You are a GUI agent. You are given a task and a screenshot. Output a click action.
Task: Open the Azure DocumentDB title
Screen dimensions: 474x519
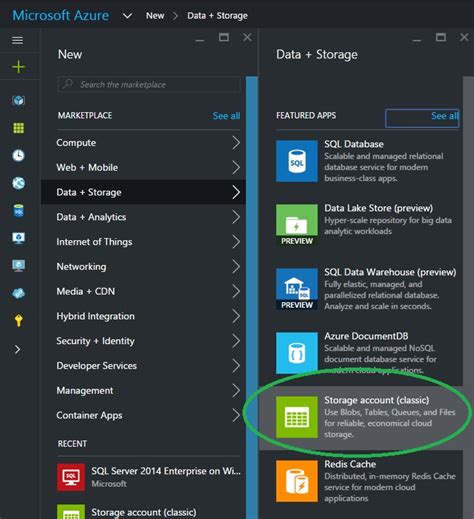click(x=366, y=336)
